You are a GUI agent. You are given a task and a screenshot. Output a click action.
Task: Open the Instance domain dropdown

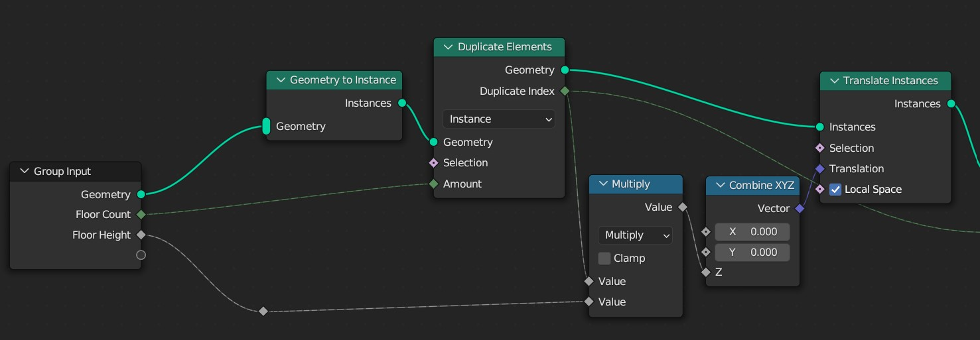pos(499,119)
